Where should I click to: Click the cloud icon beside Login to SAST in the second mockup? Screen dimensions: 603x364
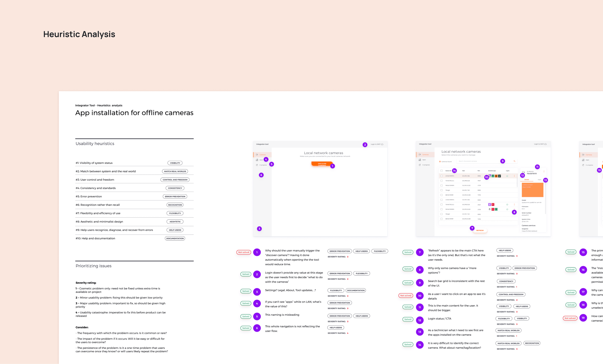click(545, 144)
